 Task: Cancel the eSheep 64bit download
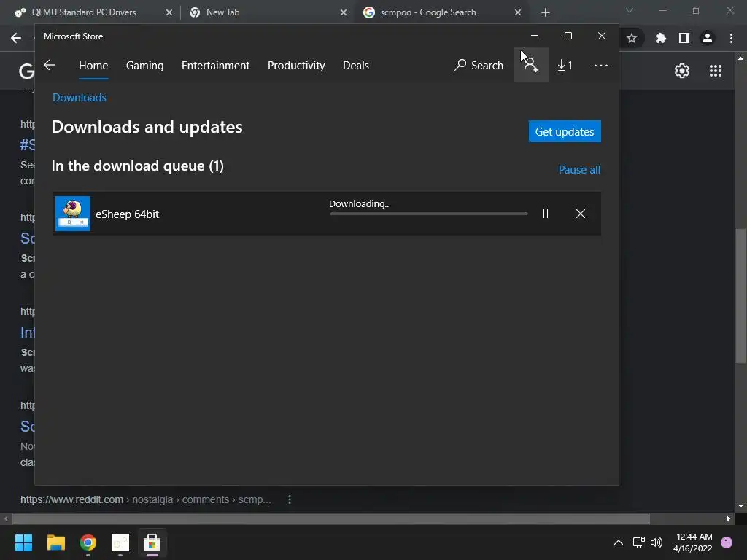(580, 214)
